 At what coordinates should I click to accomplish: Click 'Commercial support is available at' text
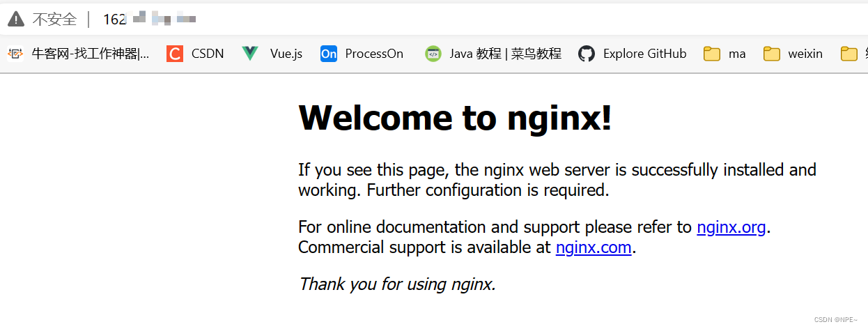click(425, 247)
